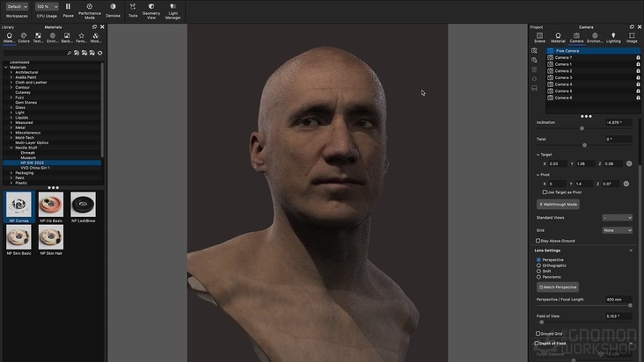Toggle the lock on Camera 1
The image size is (644, 362).
click(638, 64)
